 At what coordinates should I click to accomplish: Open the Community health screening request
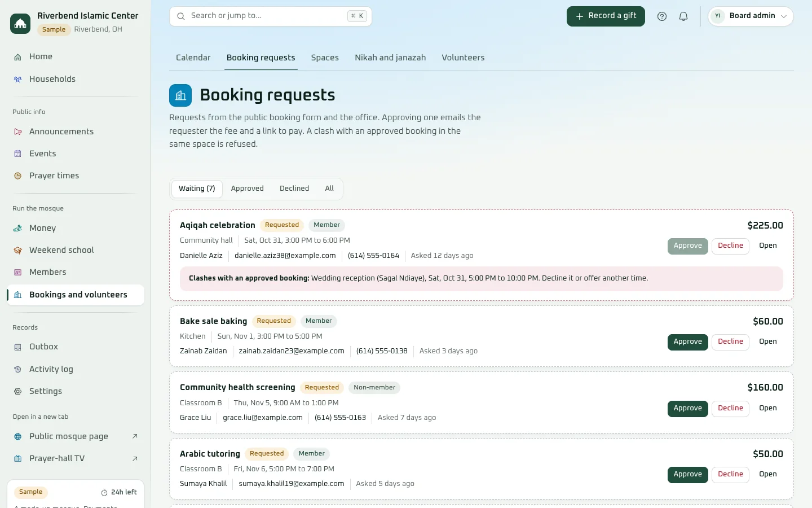click(x=768, y=409)
